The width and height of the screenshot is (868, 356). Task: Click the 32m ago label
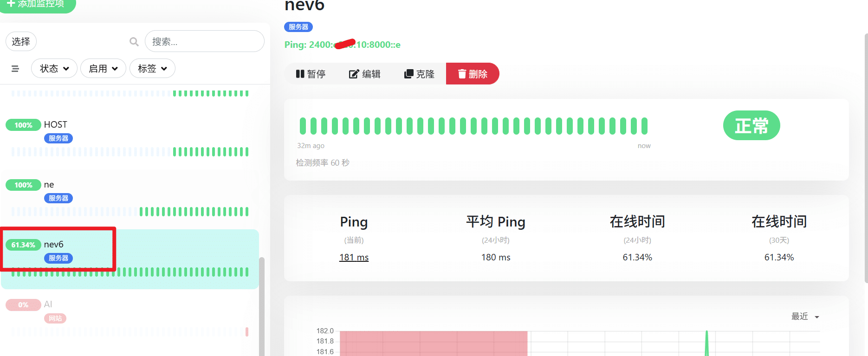point(311,146)
